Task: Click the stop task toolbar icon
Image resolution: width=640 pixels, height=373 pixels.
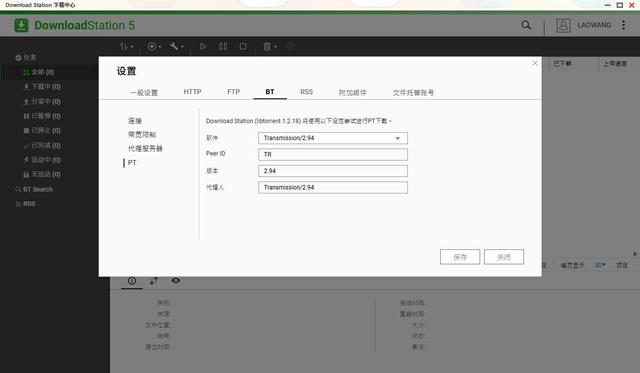Action: coord(243,47)
